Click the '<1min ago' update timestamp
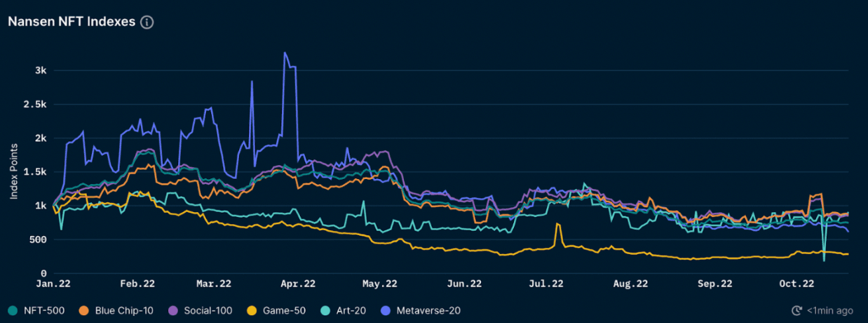 click(829, 310)
